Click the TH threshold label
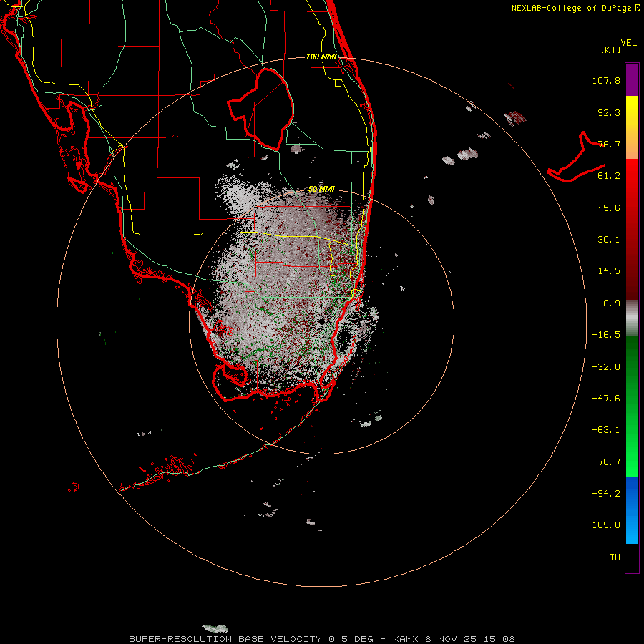 click(x=615, y=557)
